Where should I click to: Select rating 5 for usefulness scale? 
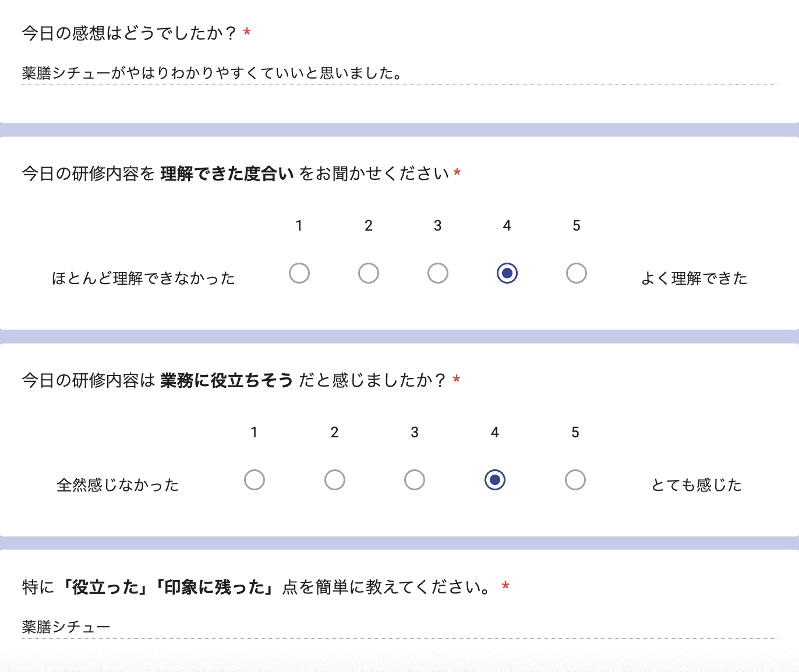coord(575,479)
